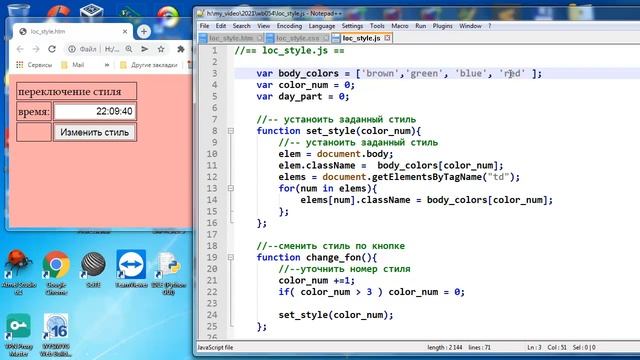Open Macro menu in Notepad++
This screenshot has height=360, width=640.
pos(400,26)
